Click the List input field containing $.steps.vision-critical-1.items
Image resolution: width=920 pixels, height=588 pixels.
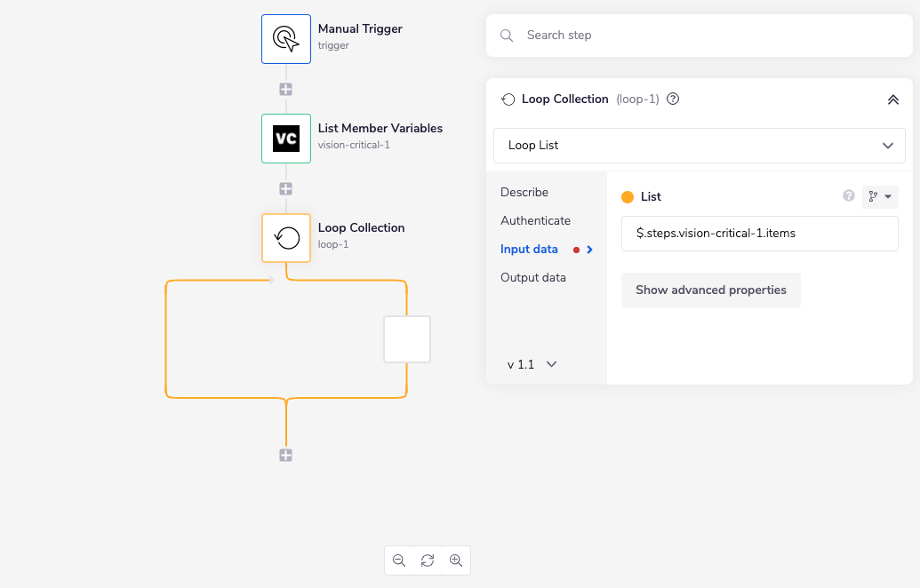point(759,233)
